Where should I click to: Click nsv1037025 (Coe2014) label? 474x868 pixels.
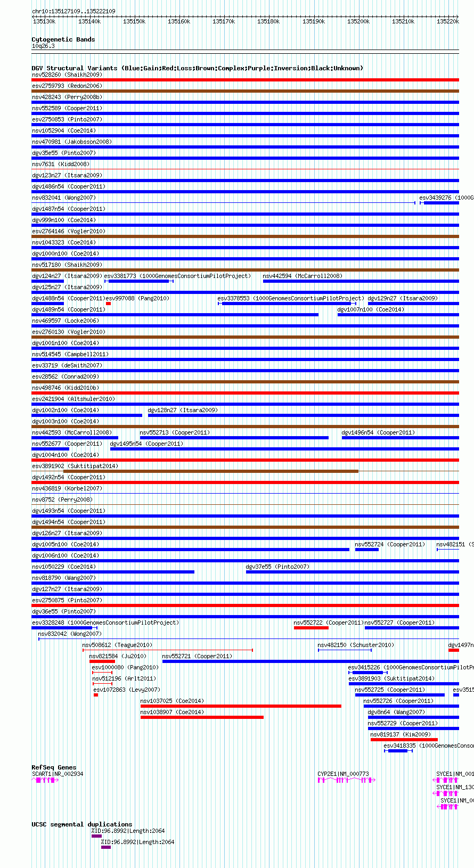pos(172,701)
